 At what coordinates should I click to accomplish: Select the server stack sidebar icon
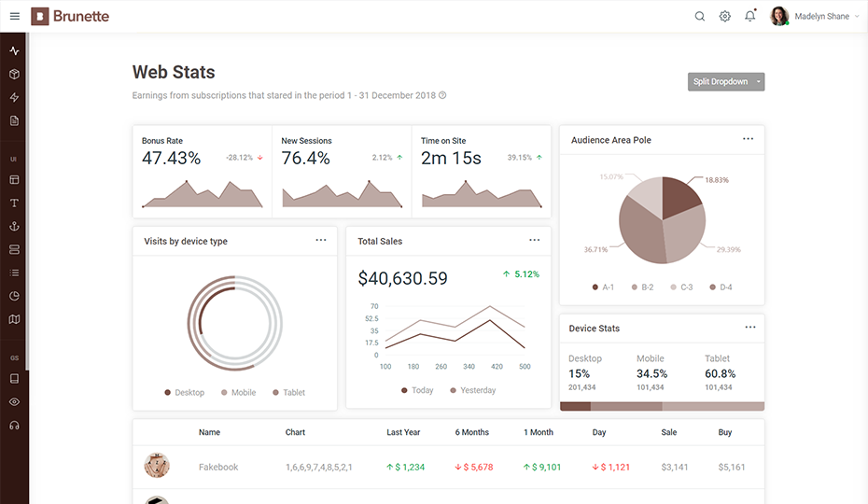tap(14, 249)
